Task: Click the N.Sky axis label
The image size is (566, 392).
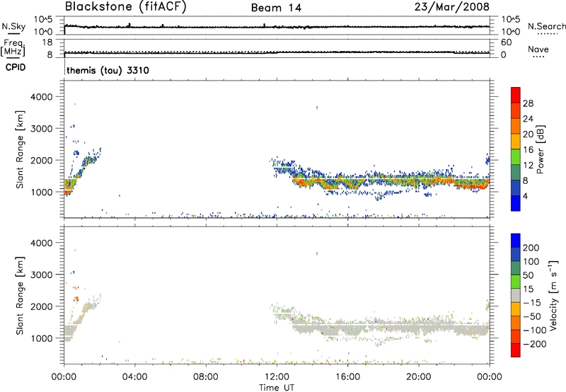Action: coord(13,26)
